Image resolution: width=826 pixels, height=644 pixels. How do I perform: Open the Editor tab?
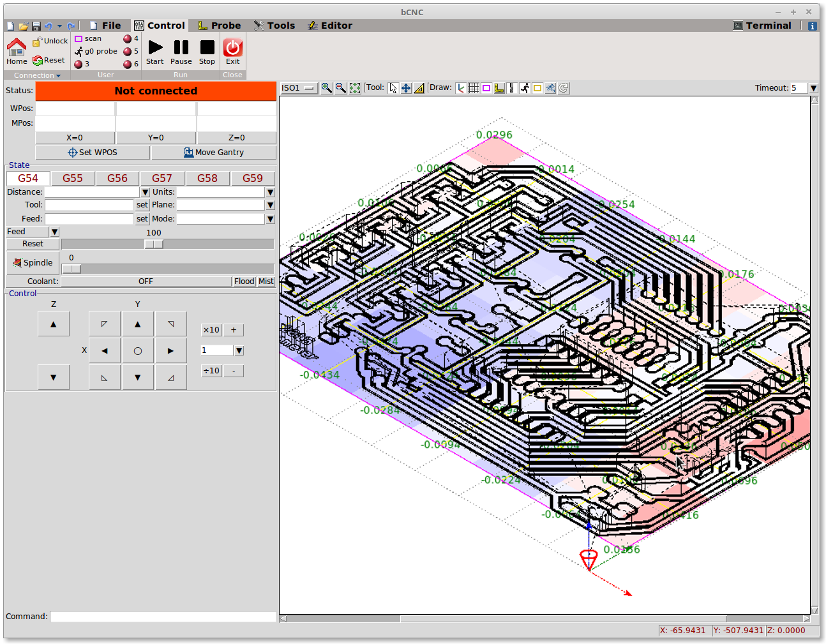(330, 26)
